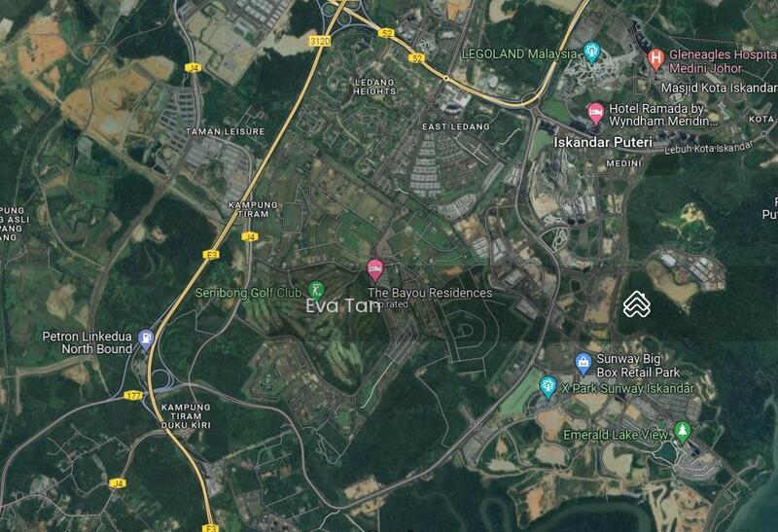Click The Bayou Residences hotel marker

pyautogui.click(x=375, y=270)
